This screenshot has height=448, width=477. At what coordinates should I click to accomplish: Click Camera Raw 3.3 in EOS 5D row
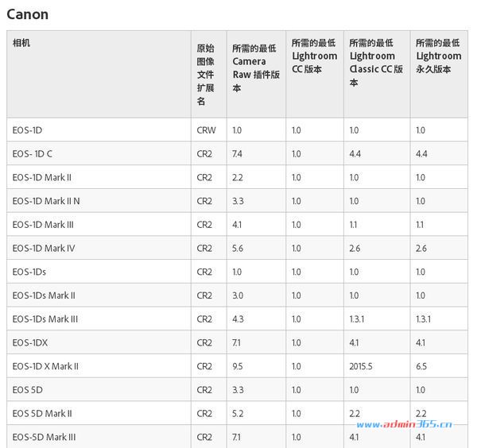pyautogui.click(x=238, y=390)
